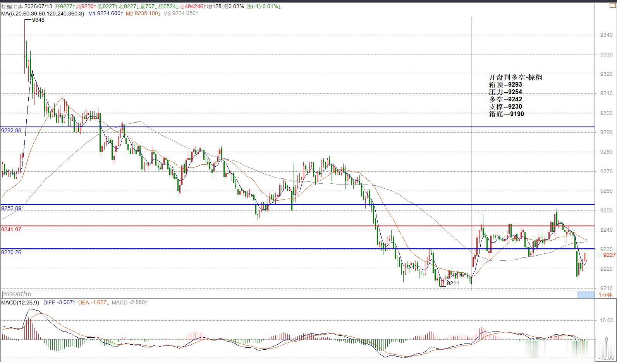The image size is (617, 364).
Task: Click the MACD(12,26,9) indicator label
Action: [x=20, y=302]
